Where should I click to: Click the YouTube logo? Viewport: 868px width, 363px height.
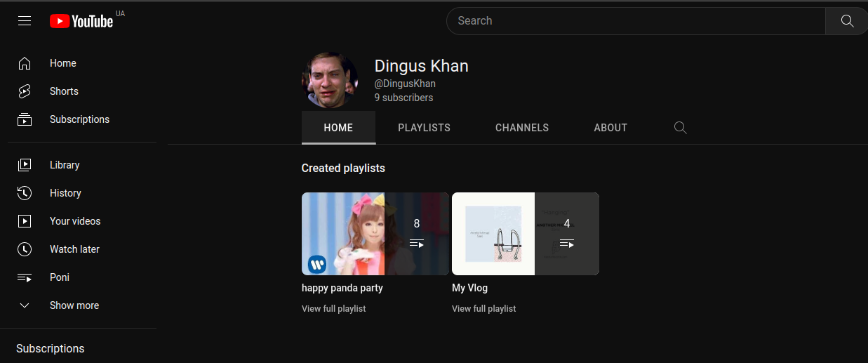81,21
